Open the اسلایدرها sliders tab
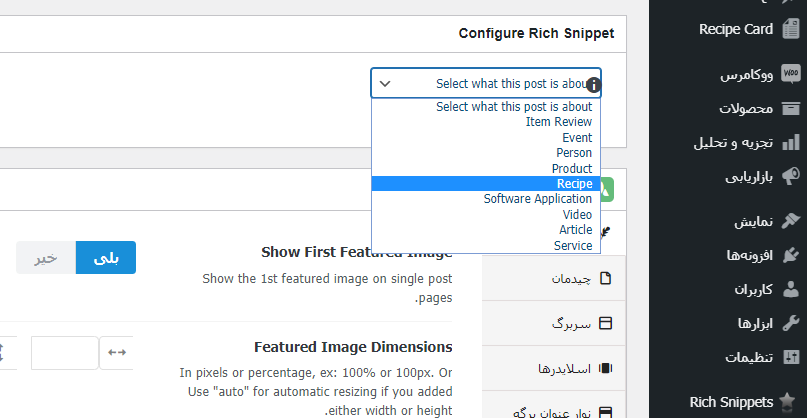The image size is (807, 418). [554, 368]
